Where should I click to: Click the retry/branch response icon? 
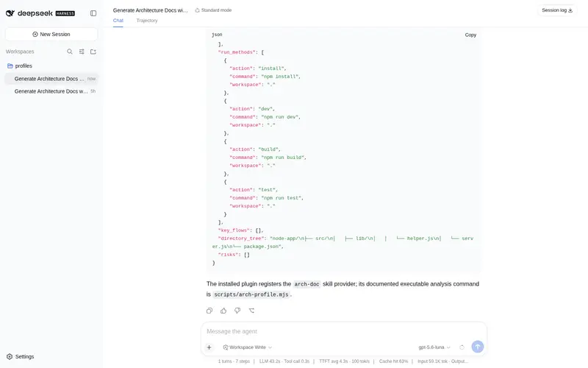click(251, 311)
